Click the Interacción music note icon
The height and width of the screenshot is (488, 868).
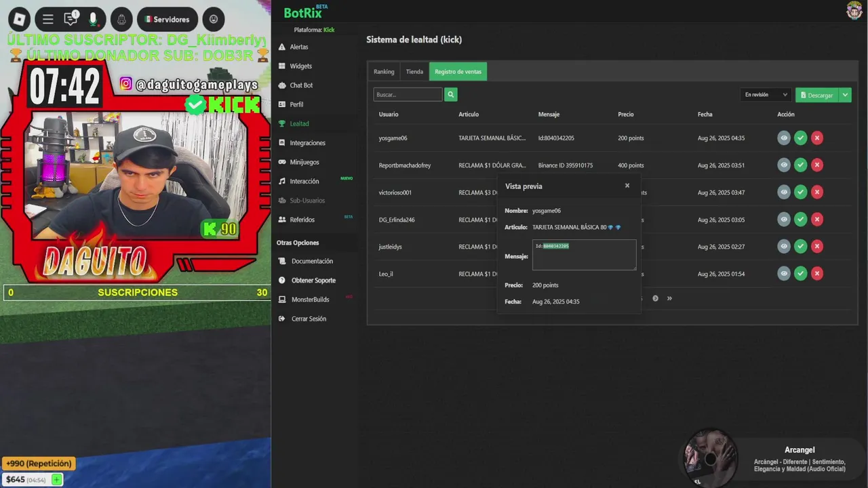tap(282, 181)
